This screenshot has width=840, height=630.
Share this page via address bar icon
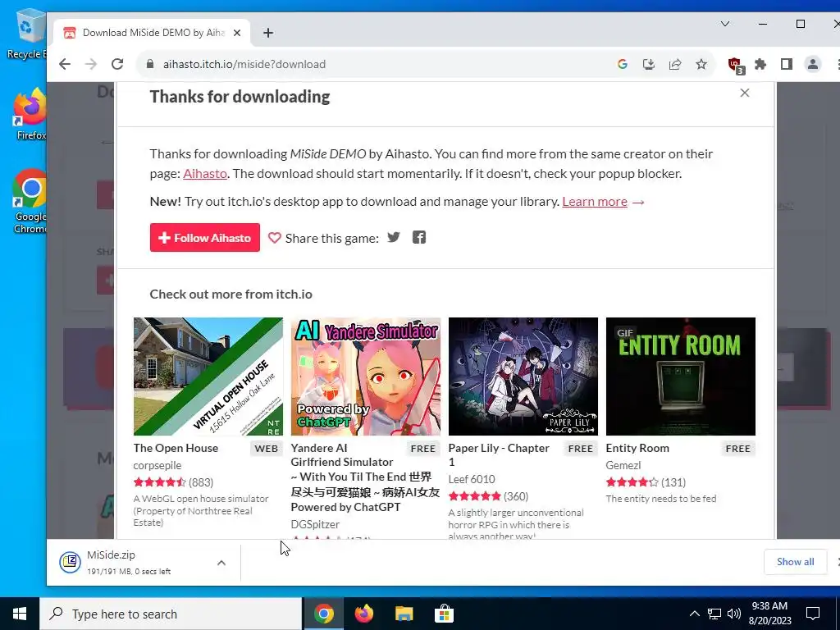coord(675,64)
